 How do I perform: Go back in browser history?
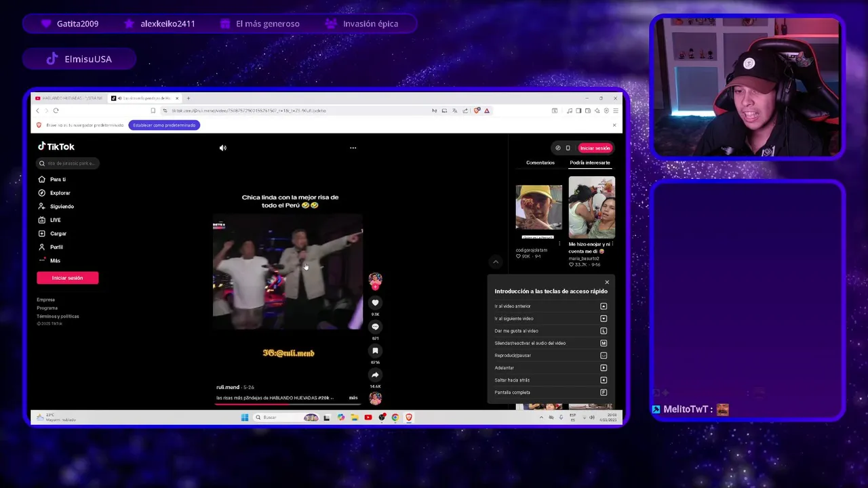coord(37,110)
